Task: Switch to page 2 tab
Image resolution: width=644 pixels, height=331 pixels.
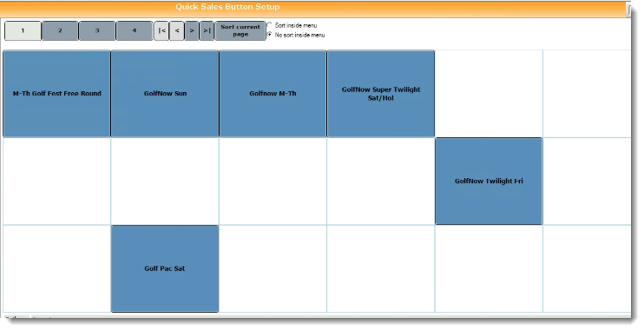Action: [60, 30]
